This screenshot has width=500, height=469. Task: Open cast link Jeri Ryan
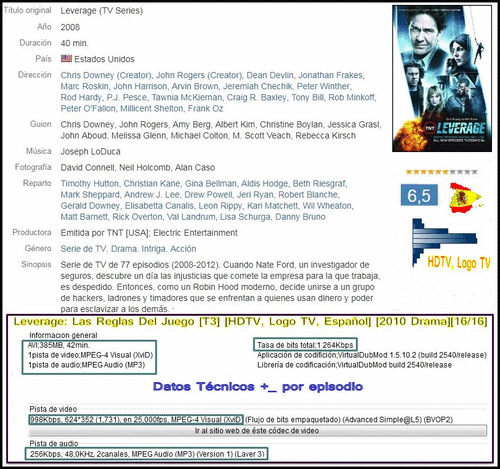click(x=255, y=195)
